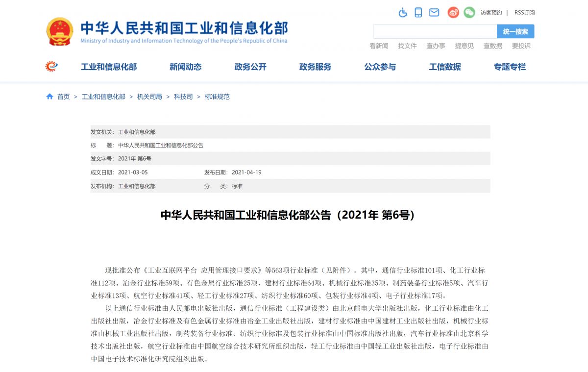588x372 pixels.
Task: Select 找文件 search shortcut
Action: point(407,46)
